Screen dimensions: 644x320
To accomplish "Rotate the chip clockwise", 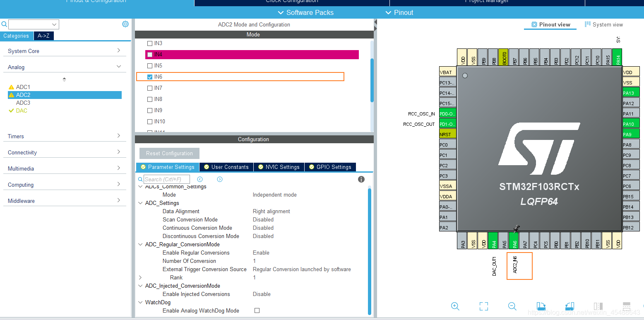I will (x=541, y=306).
